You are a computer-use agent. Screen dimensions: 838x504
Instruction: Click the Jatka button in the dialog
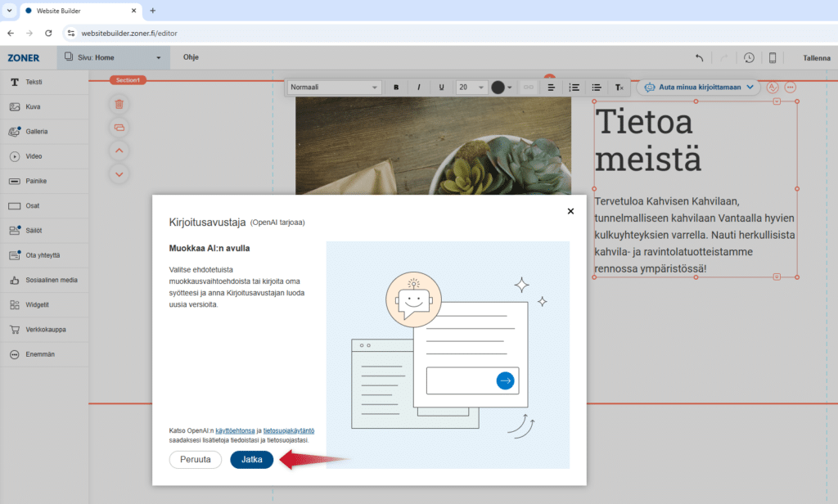(251, 460)
